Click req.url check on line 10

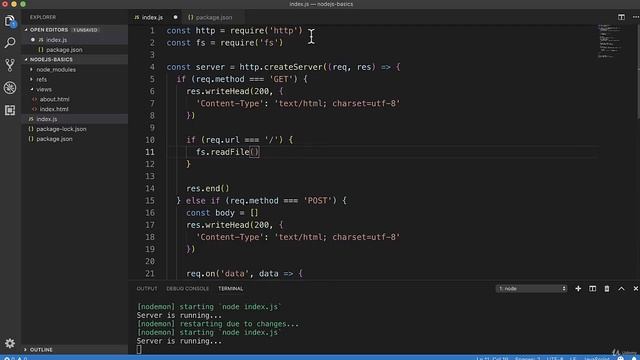pyautogui.click(x=240, y=140)
